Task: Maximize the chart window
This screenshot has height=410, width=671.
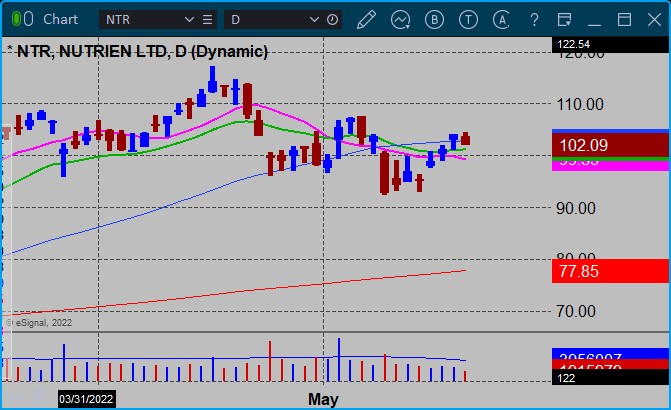Action: click(624, 20)
